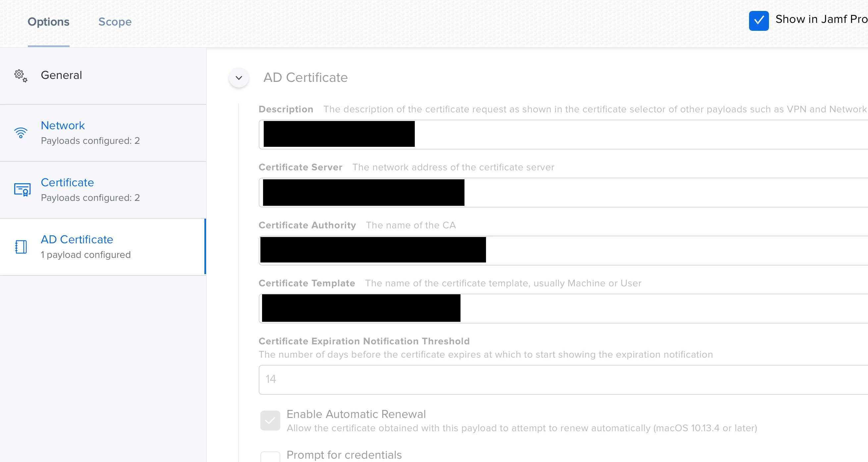Click the Network wifi icon
Image resolution: width=868 pixels, height=462 pixels.
[21, 133]
